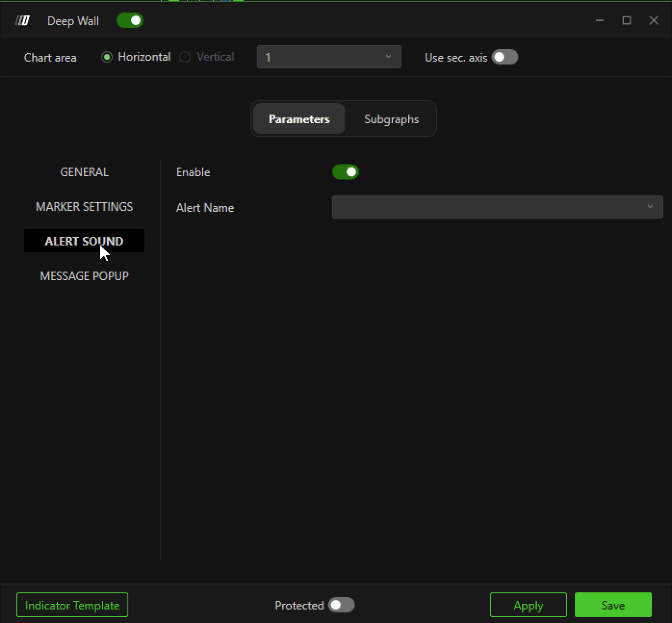672x623 pixels.
Task: Switch to the Parameters tab
Action: tap(299, 119)
